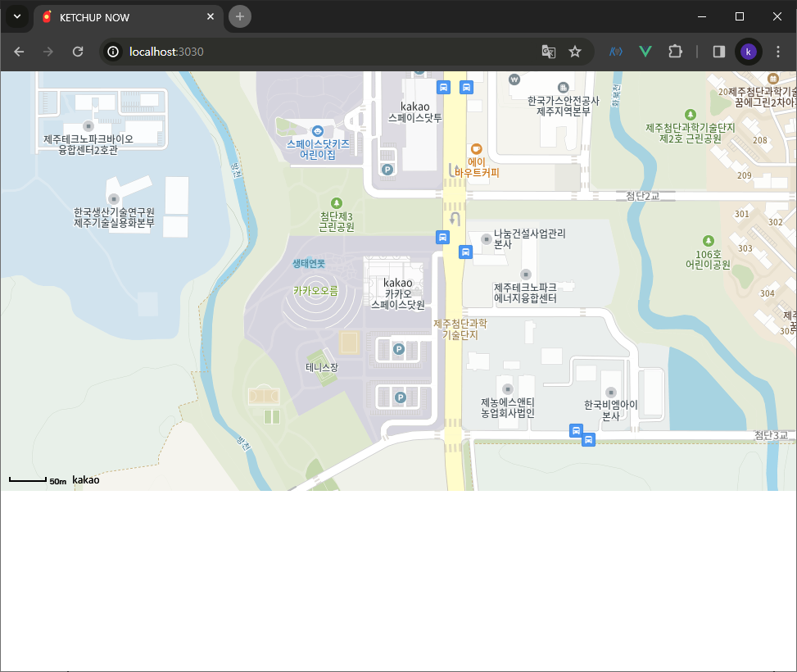Click the 제주테크노파크 에너지융합센터 marker
Image resolution: width=797 pixels, height=672 pixels.
click(526, 275)
